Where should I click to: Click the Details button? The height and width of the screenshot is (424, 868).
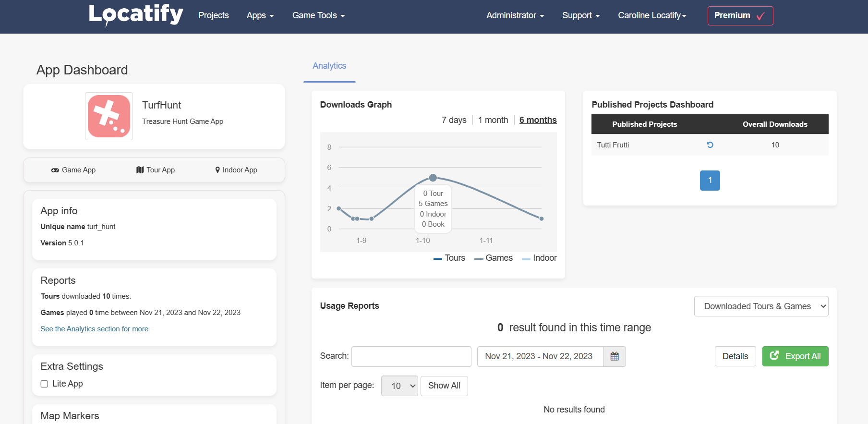(x=735, y=356)
